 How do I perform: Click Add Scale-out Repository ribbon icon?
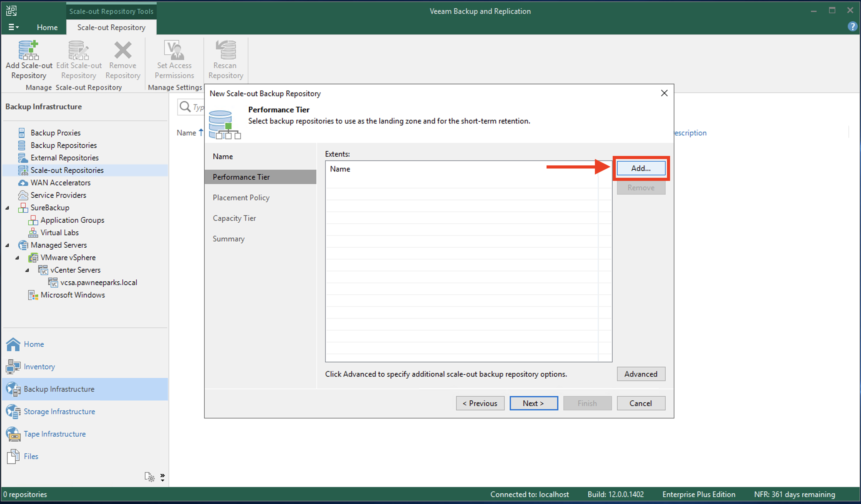(x=29, y=60)
